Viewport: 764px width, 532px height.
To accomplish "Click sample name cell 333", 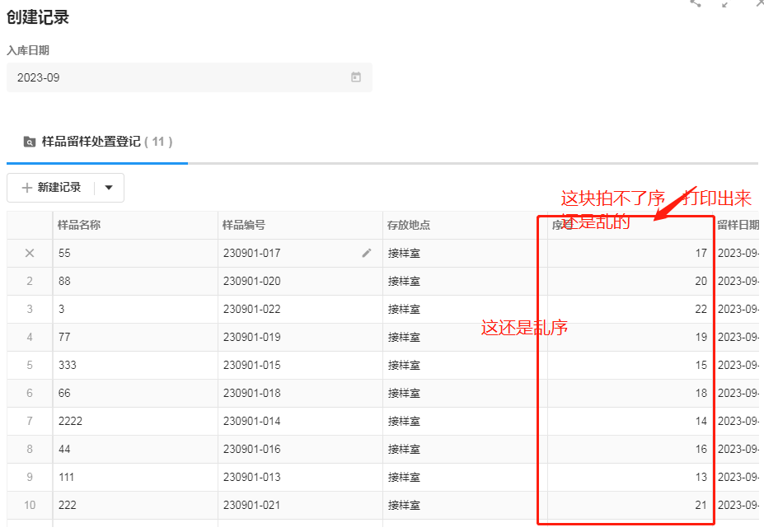I will click(x=135, y=365).
